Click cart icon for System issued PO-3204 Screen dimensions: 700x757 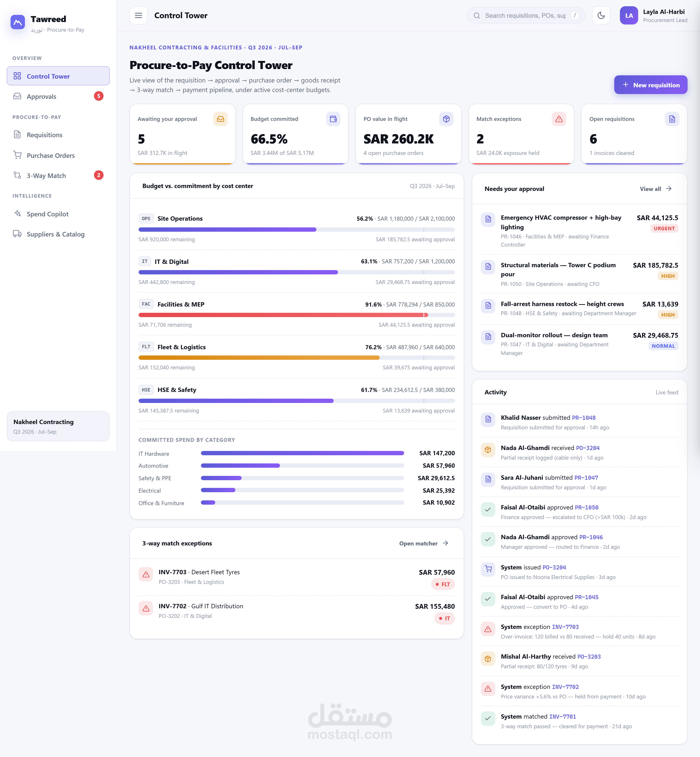[x=488, y=569]
